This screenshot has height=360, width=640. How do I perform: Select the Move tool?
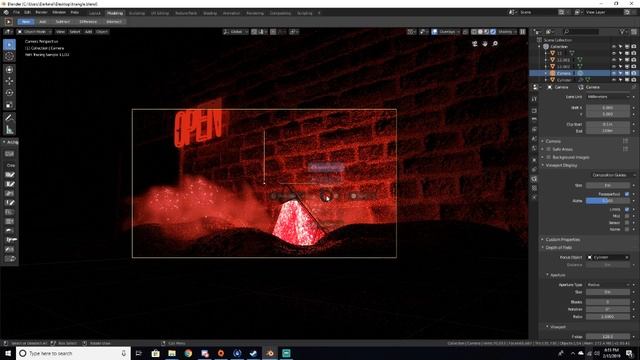[9, 81]
